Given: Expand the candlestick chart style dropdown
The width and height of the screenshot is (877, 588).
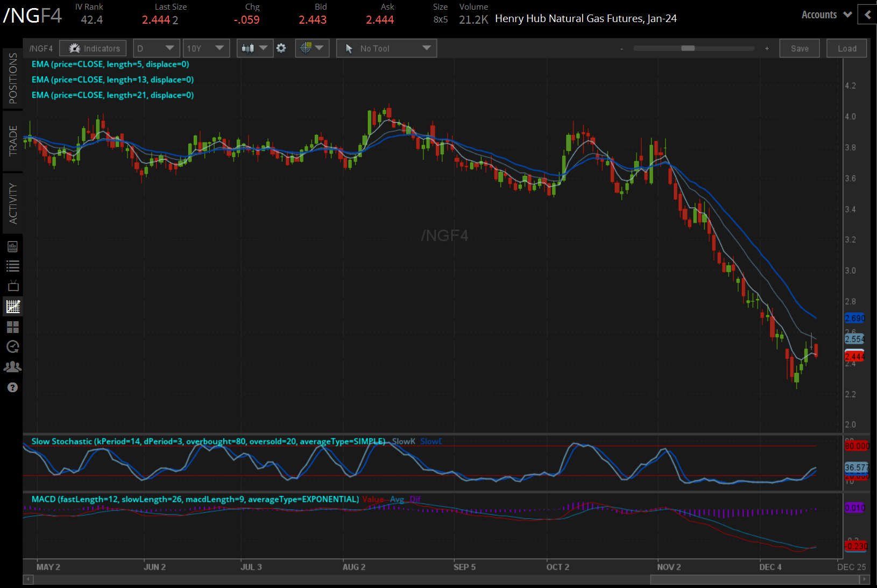Looking at the screenshot, I should 254,48.
